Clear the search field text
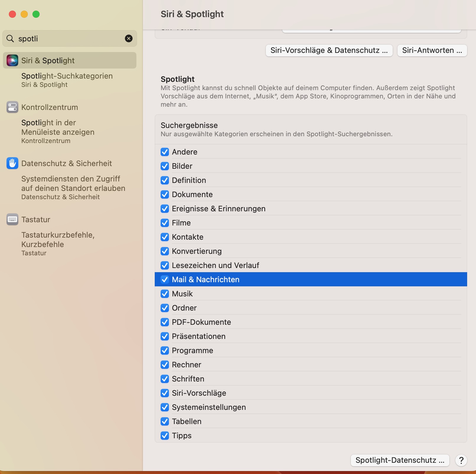This screenshot has height=474, width=476. (x=129, y=38)
